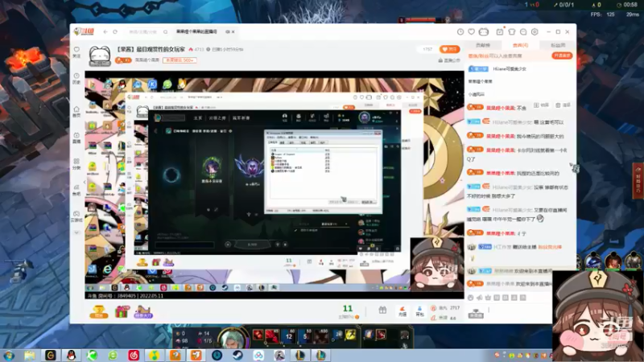Open the green e browser in taskbar

coord(113,355)
